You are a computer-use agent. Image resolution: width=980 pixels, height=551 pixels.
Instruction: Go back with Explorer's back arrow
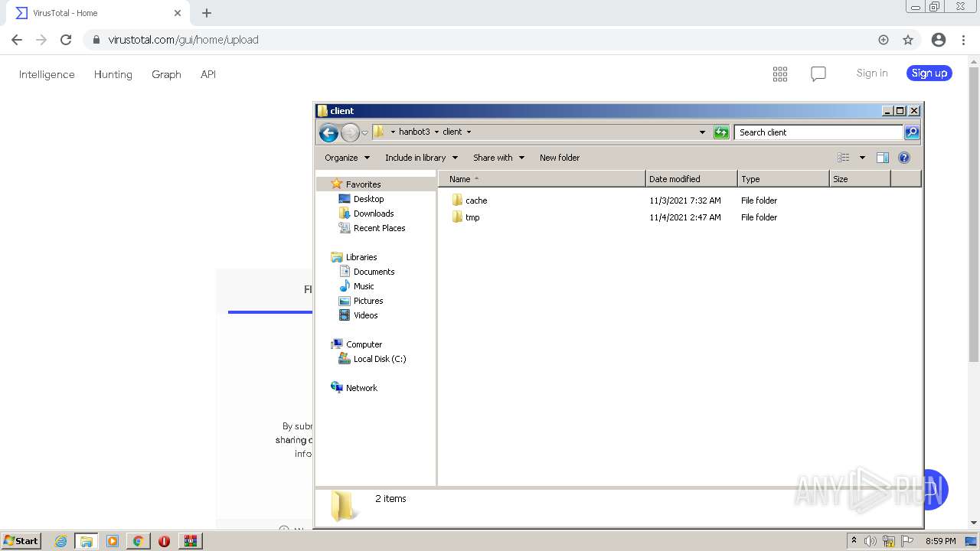point(328,132)
